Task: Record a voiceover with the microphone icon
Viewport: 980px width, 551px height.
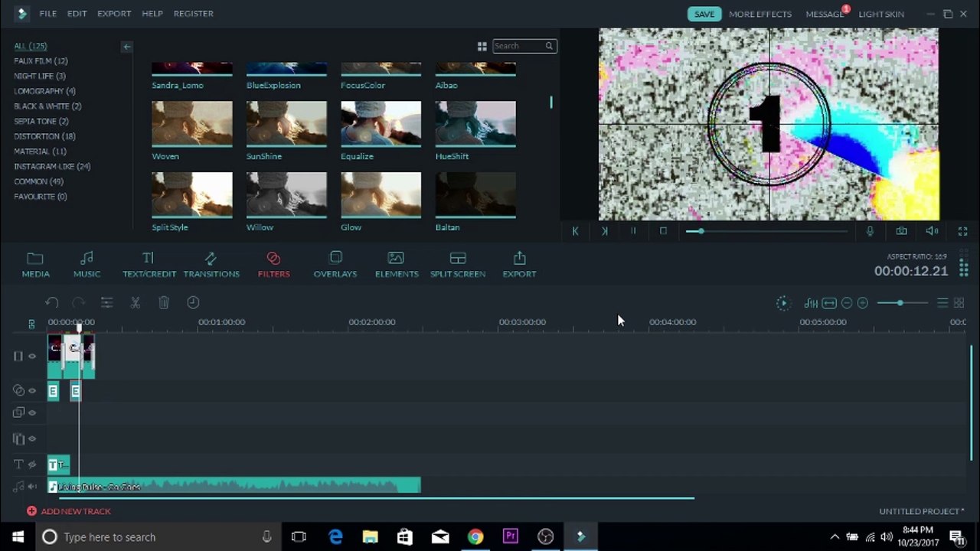Action: tap(870, 231)
